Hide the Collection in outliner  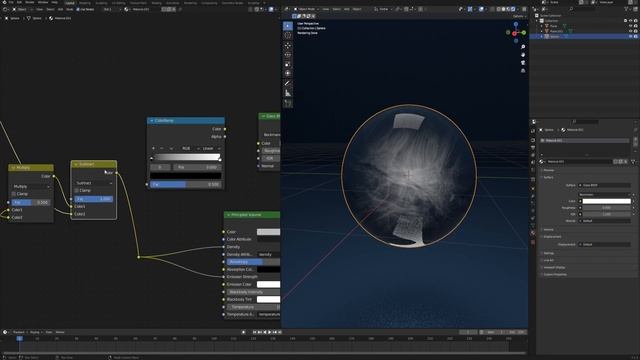coord(631,20)
